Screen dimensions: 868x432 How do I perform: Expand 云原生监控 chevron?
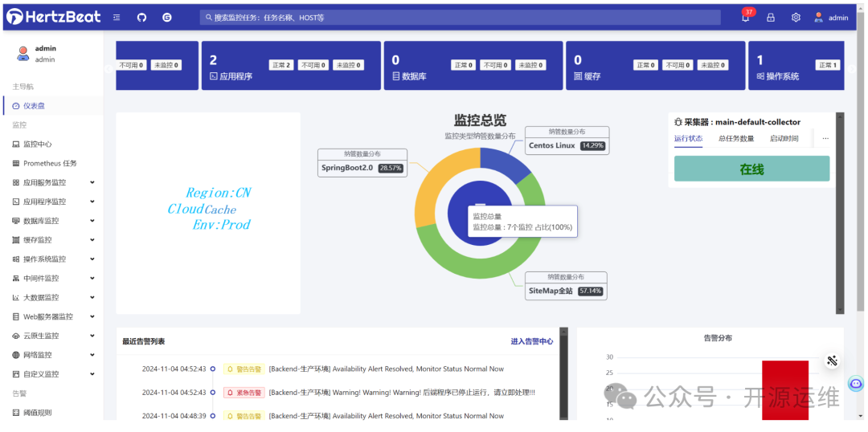point(92,335)
